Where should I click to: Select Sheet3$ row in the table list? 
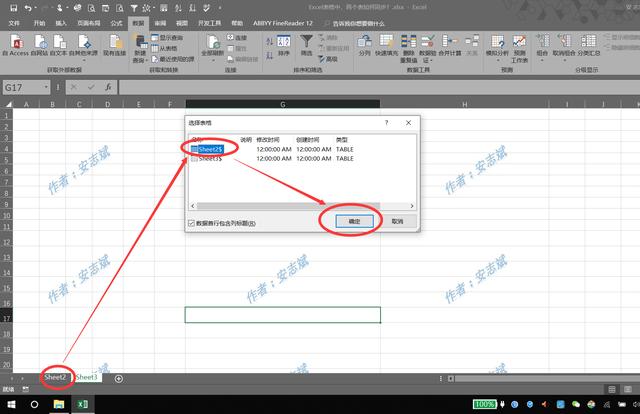[x=272, y=158]
